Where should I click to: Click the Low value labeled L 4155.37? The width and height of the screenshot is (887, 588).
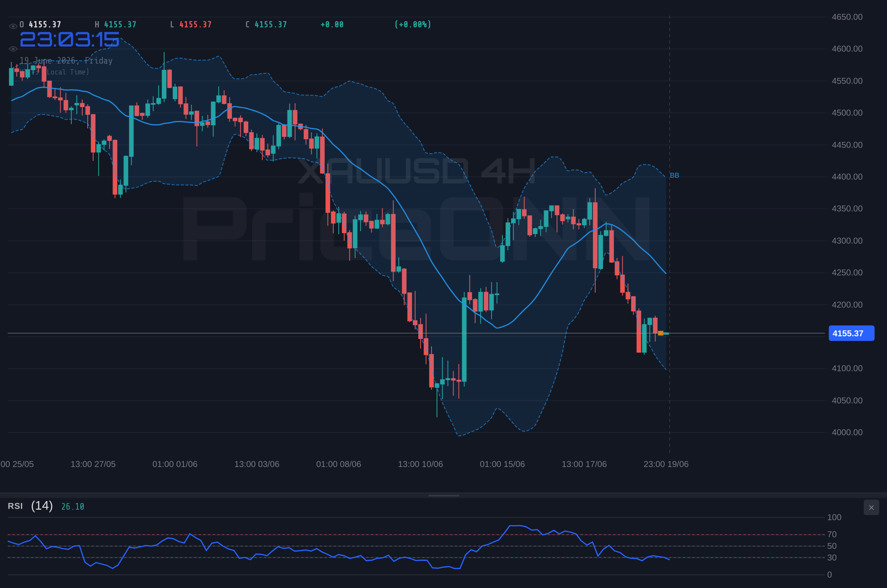pyautogui.click(x=191, y=24)
